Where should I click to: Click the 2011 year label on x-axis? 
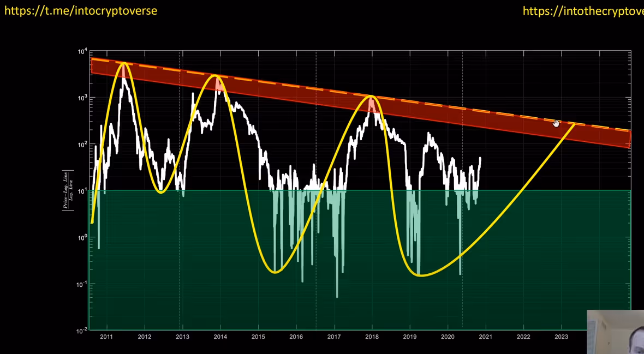(x=106, y=337)
